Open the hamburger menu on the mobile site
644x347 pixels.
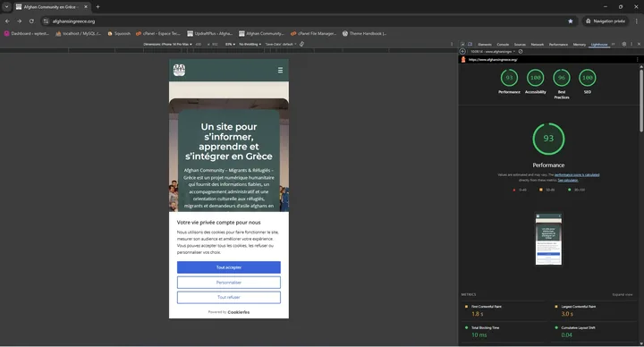click(280, 71)
